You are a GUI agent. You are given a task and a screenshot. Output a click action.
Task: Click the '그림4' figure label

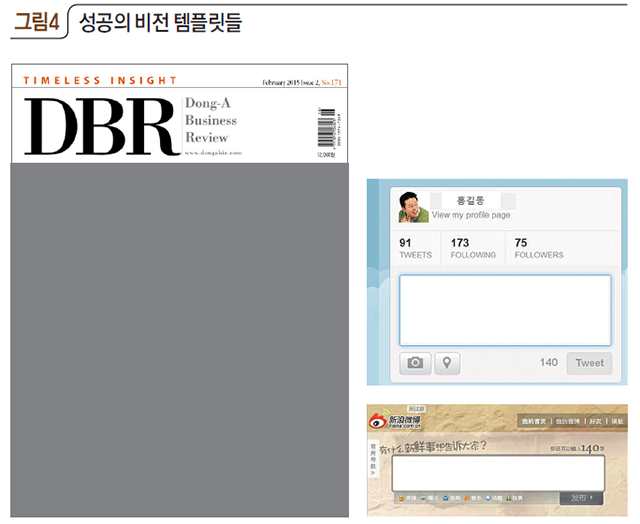37,22
